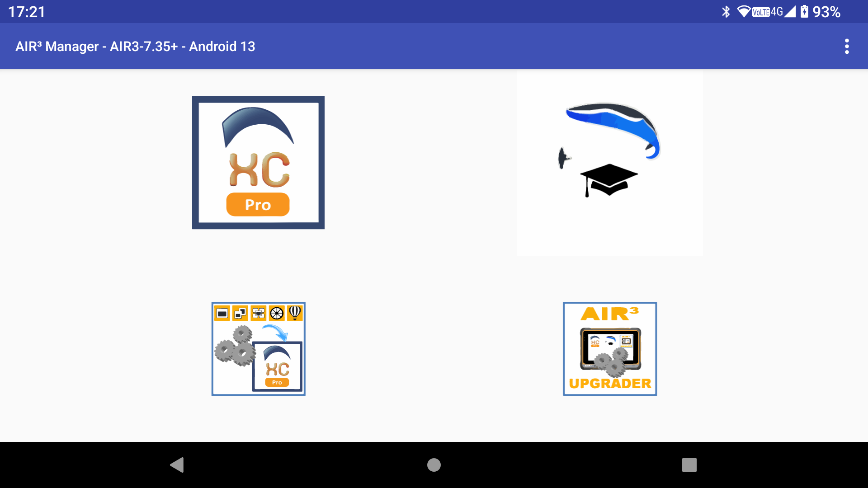Launch the XC Pro app tile
This screenshot has width=868, height=488.
[x=258, y=163]
